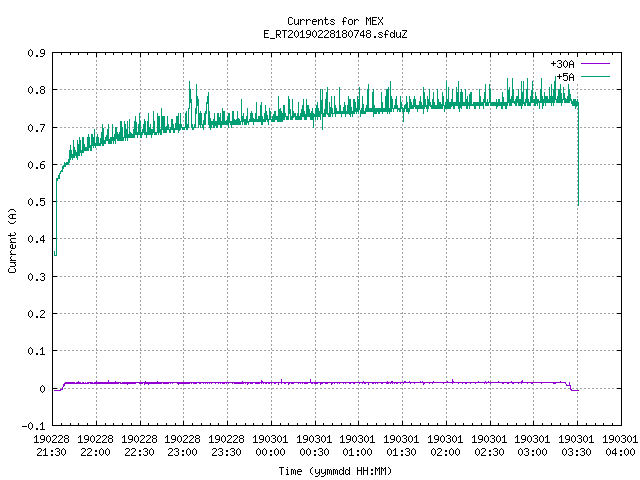Click the y-axis tick value 0.6
This screenshot has width=640, height=480.
coord(36,165)
